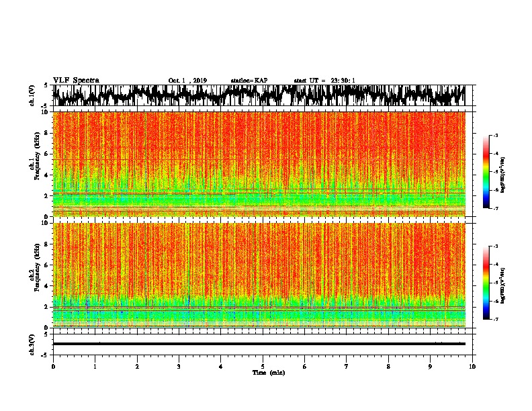
Task: Pick the ch.1 color scale bar
Action: (486, 172)
